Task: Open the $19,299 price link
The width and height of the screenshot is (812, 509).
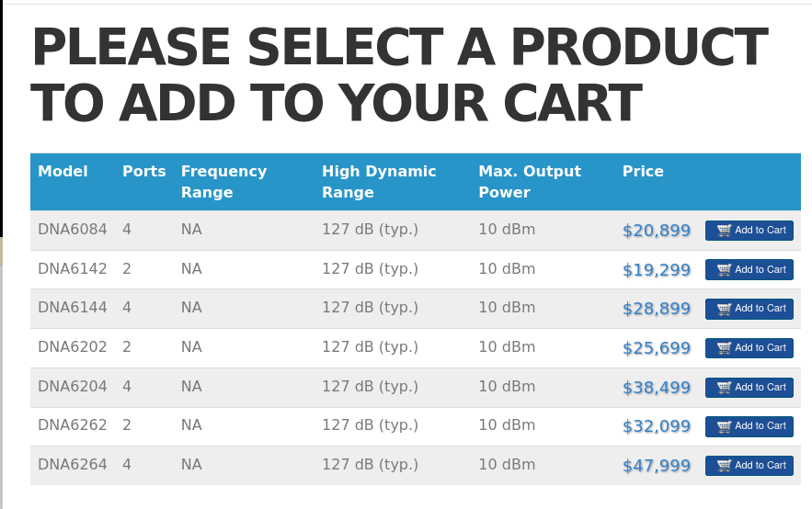Action: tap(656, 270)
